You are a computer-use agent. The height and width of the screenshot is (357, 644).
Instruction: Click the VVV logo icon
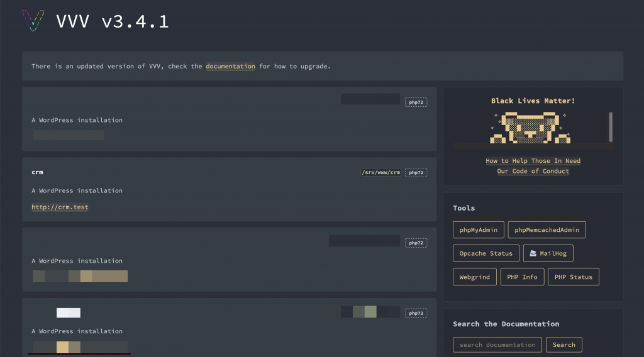click(x=33, y=21)
